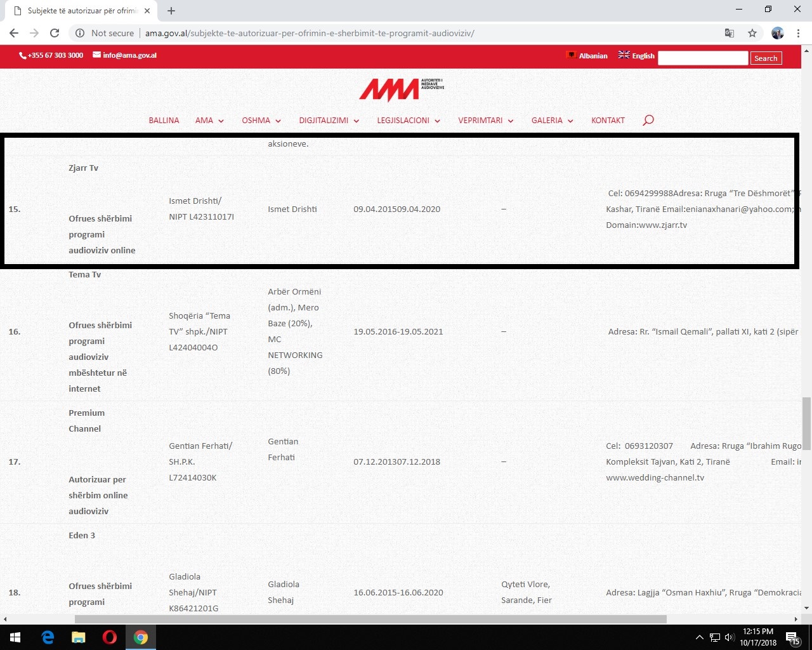
Task: Click the vertical scrollbar thumb
Action: tap(806, 423)
